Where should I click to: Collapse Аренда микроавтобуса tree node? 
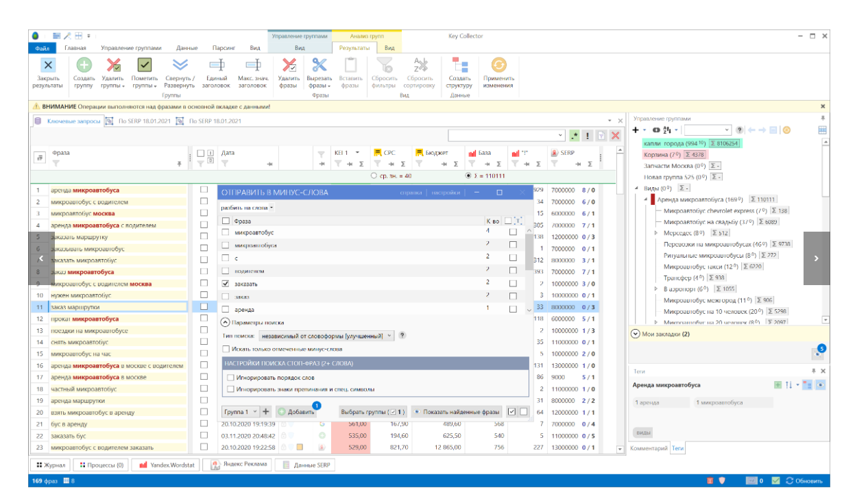(x=646, y=199)
